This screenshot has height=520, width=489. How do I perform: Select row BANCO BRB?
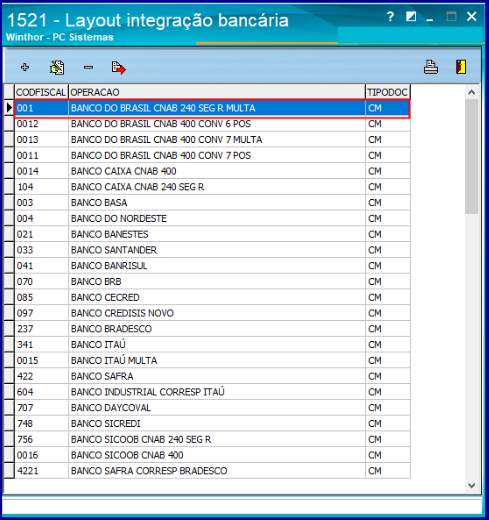212,282
